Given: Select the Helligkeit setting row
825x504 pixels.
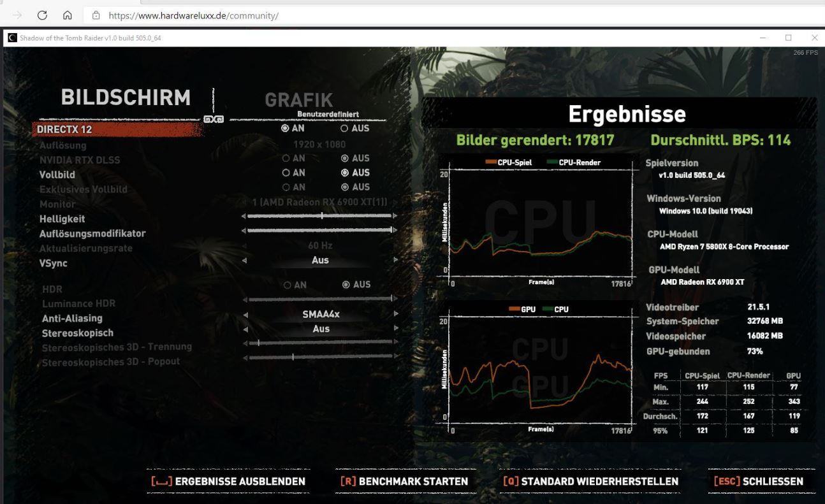Looking at the screenshot, I should [62, 219].
